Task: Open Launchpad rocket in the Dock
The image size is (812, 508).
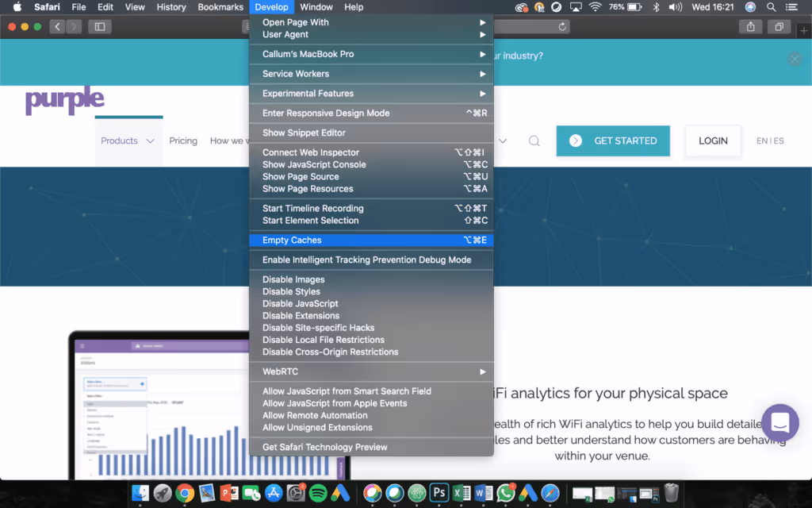Action: (x=163, y=492)
